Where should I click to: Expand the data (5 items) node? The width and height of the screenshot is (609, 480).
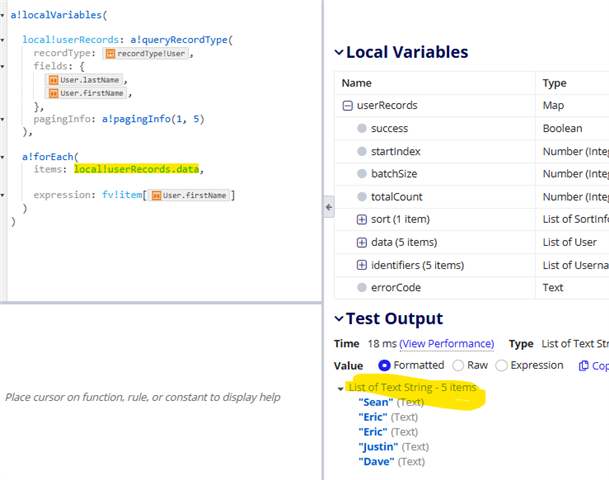362,242
